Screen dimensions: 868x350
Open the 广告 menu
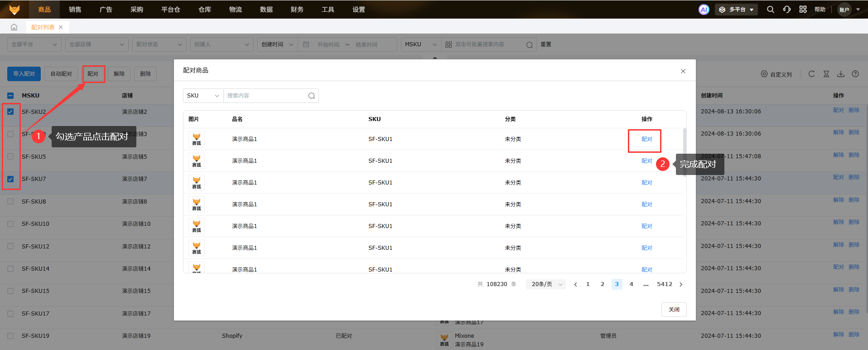[x=106, y=10]
